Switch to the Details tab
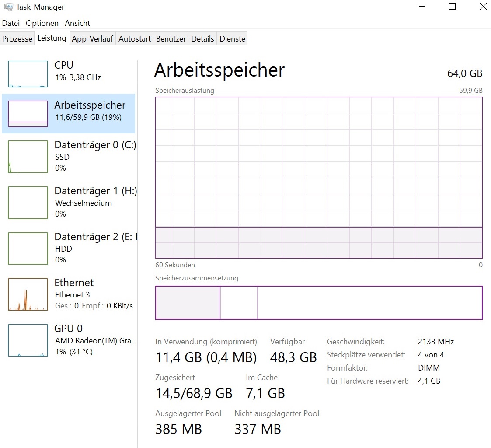This screenshot has width=491, height=448. [203, 39]
